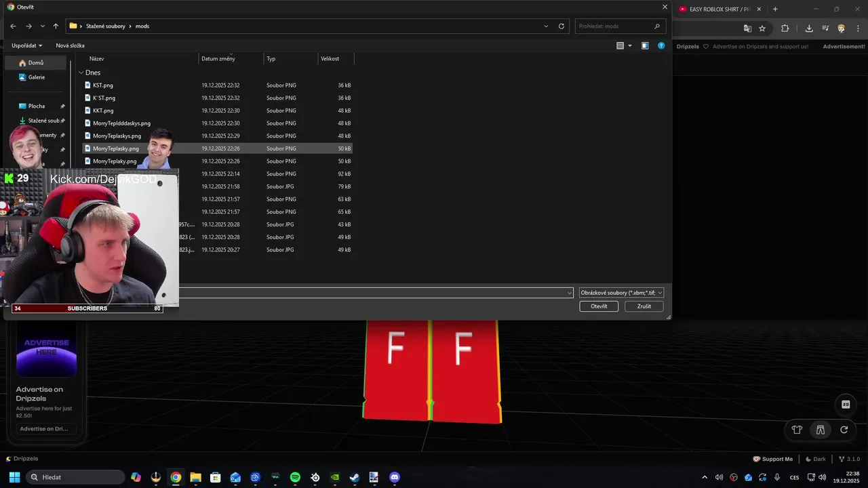Open recent locations chevron beside Forward arrow
The width and height of the screenshot is (868, 488).
click(42, 26)
